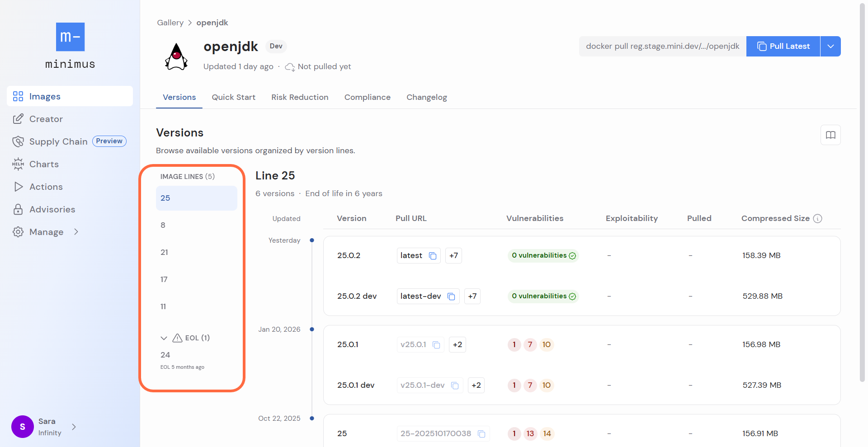
Task: Click version 25.0.2 in the table
Action: tap(349, 255)
